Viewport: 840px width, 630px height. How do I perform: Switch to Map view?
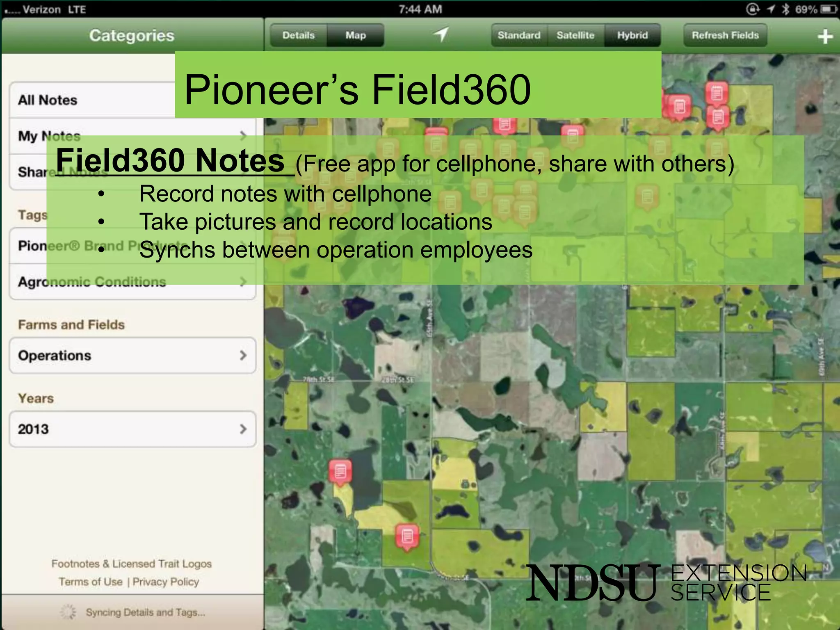pos(356,35)
